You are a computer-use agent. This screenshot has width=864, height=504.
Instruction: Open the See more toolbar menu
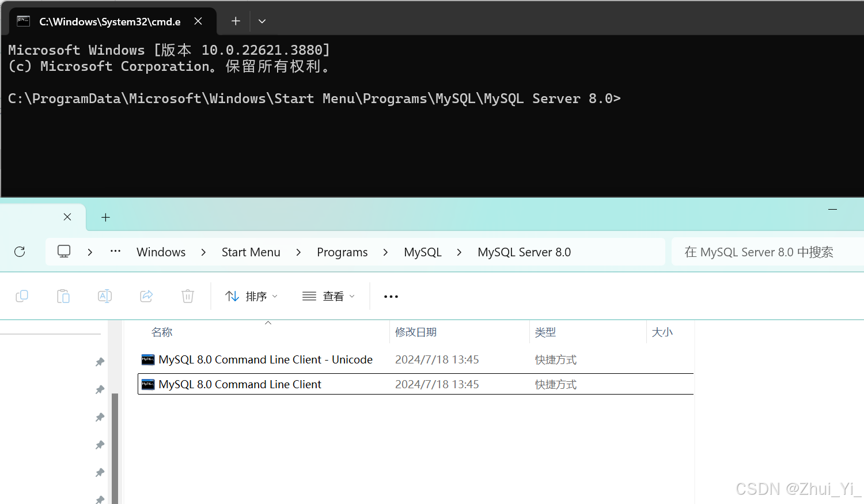(x=391, y=297)
